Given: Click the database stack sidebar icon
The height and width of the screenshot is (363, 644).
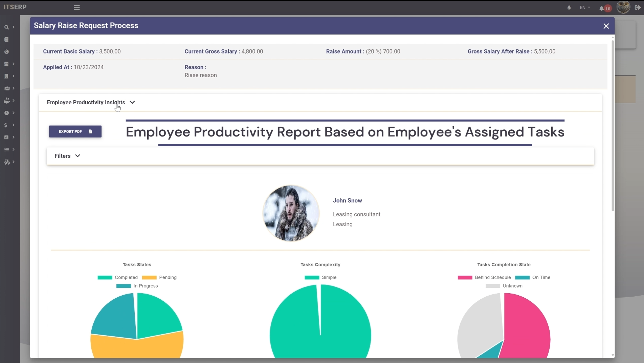Looking at the screenshot, I should click(x=6, y=64).
